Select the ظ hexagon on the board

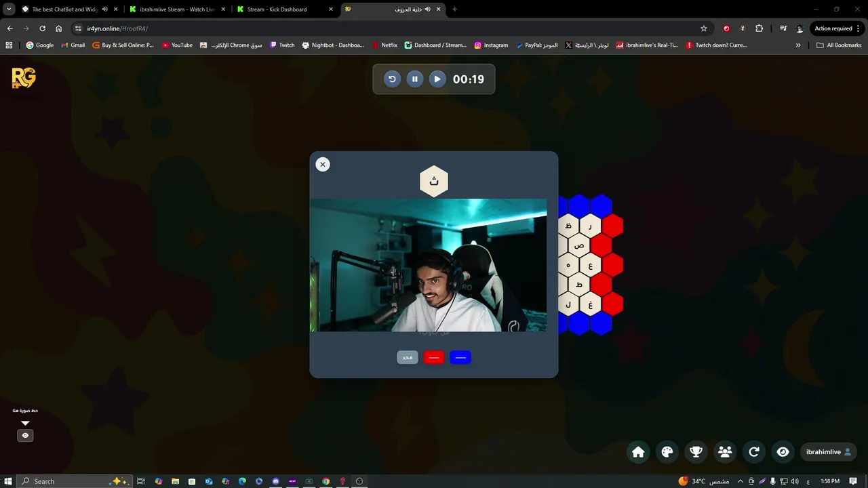point(568,226)
